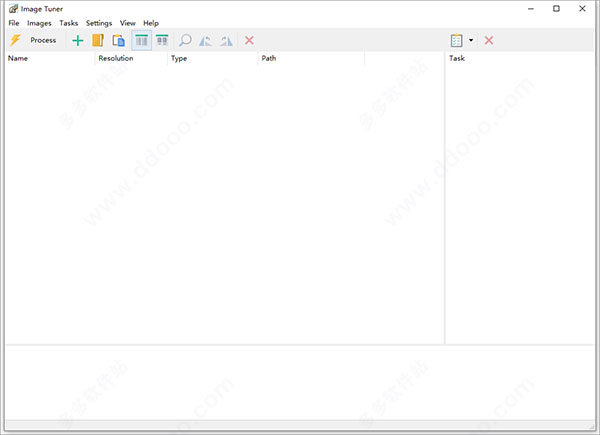The image size is (600, 435).
Task: Click the Task column header
Action: pyautogui.click(x=520, y=58)
